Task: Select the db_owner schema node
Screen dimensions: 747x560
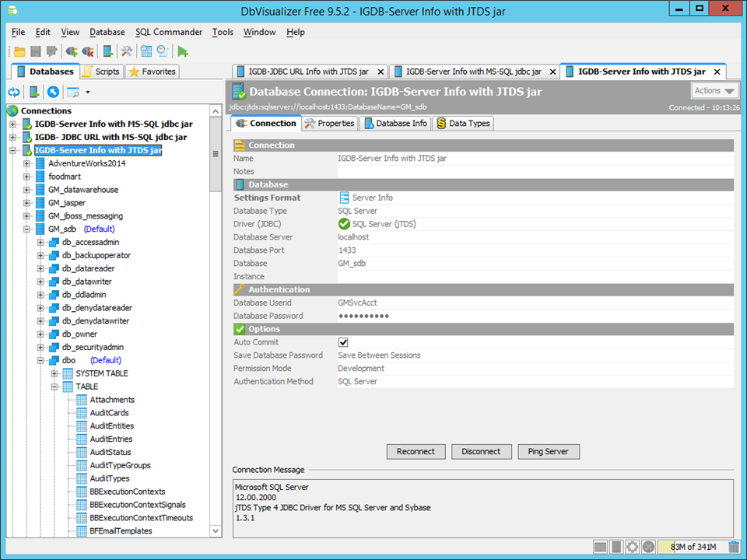Action: pyautogui.click(x=79, y=334)
